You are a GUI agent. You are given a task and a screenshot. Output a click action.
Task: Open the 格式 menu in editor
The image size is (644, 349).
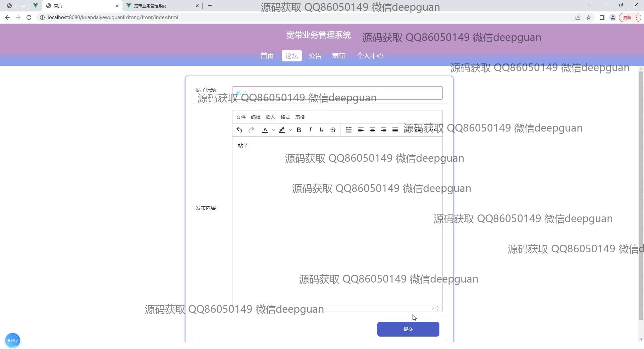285,117
